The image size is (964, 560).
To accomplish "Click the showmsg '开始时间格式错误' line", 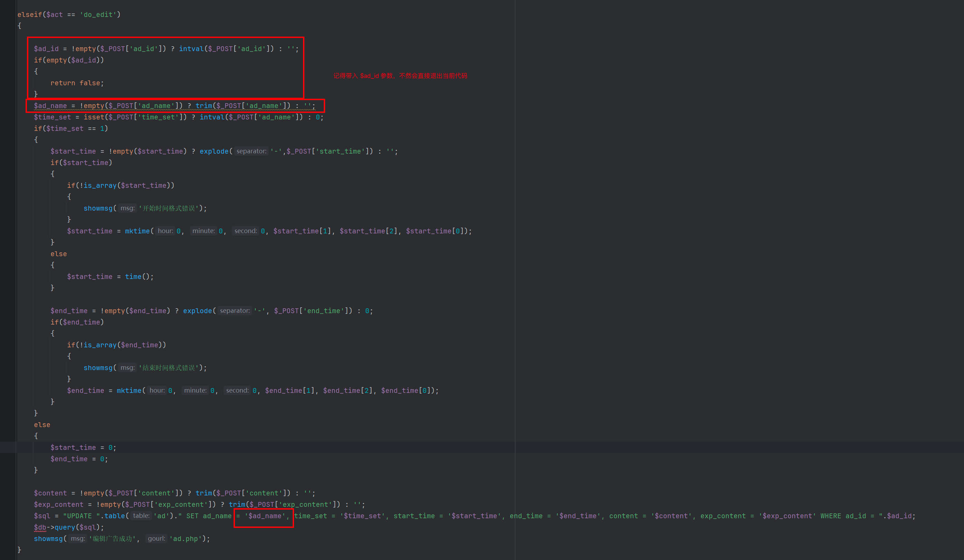I will coord(145,208).
